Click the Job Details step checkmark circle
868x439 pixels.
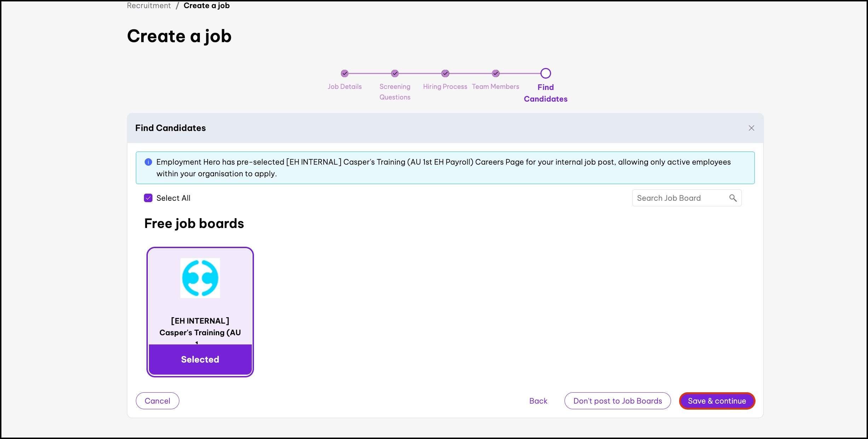pos(345,73)
